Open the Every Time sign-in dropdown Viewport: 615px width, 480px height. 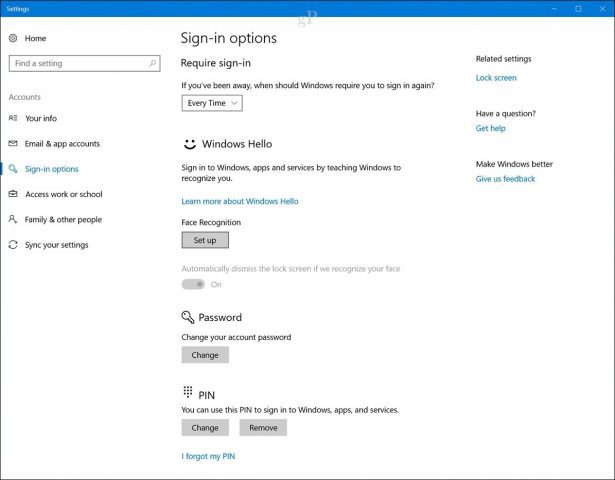[x=212, y=103]
